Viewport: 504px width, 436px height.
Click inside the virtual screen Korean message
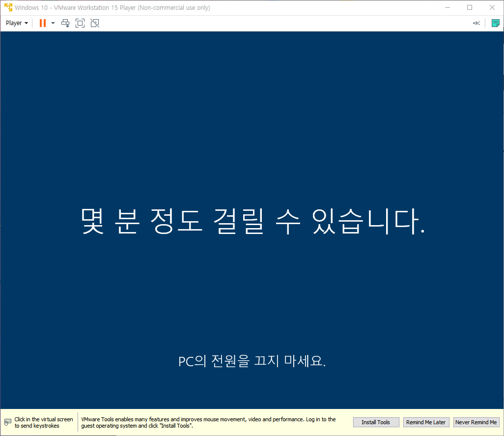click(x=253, y=221)
